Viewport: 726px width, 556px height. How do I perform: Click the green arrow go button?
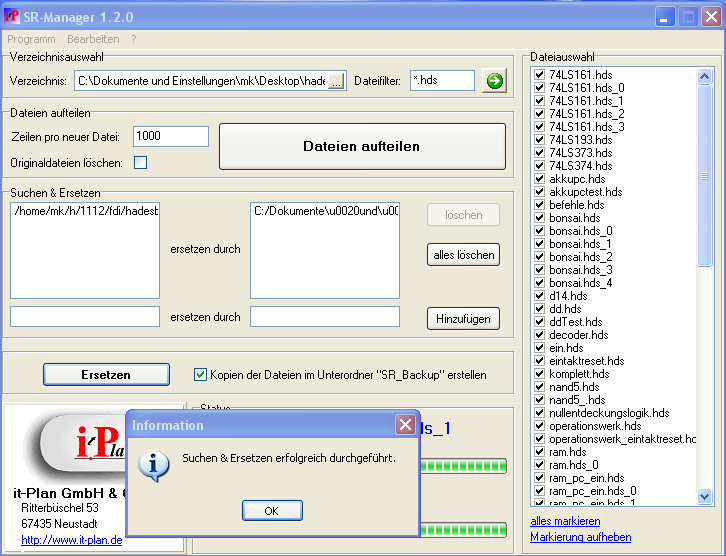(x=494, y=81)
